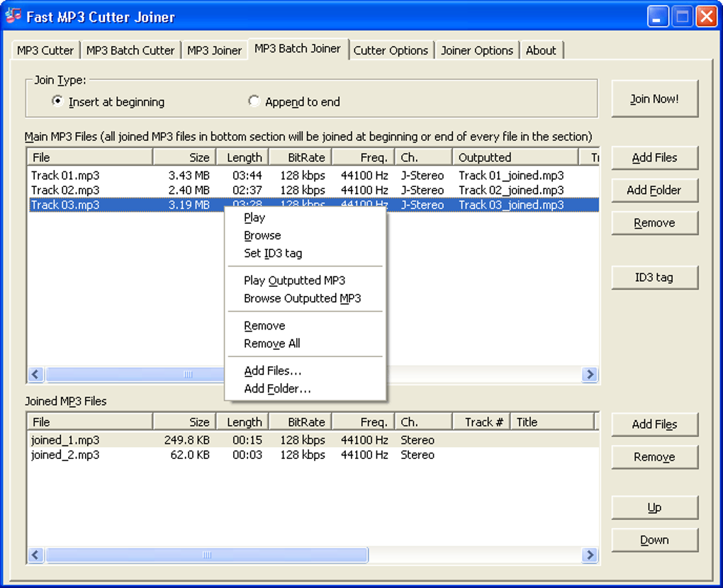723x588 pixels.
Task: Sort main files by Length column header
Action: click(244, 157)
